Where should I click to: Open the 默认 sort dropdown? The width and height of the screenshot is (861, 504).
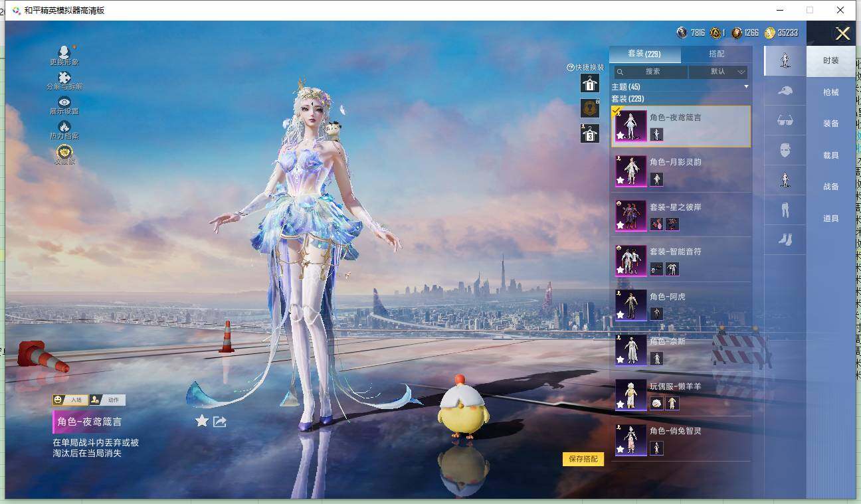(719, 72)
